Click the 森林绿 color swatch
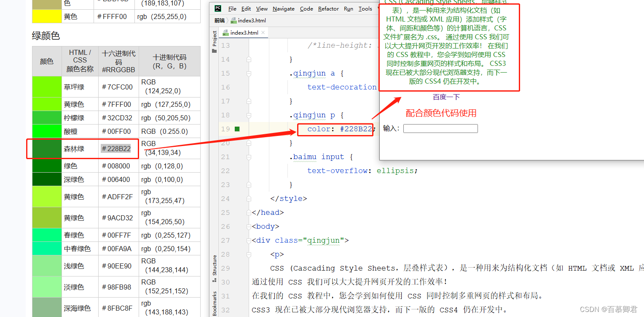The image size is (644, 317). (47, 149)
